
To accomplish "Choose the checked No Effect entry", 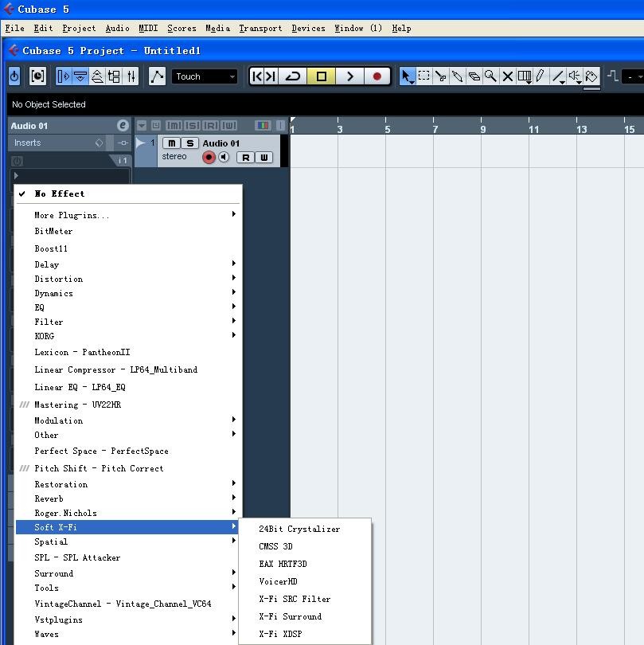I will [127, 193].
